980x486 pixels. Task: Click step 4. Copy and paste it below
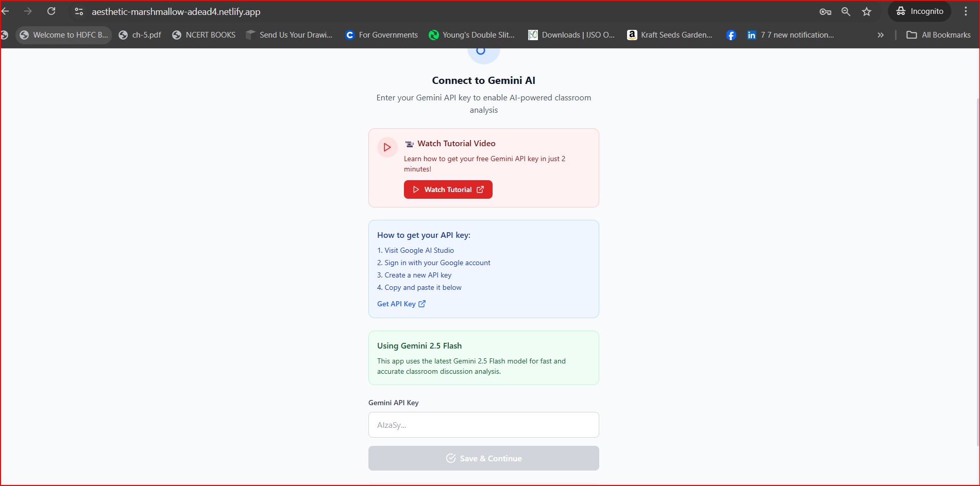coord(419,287)
